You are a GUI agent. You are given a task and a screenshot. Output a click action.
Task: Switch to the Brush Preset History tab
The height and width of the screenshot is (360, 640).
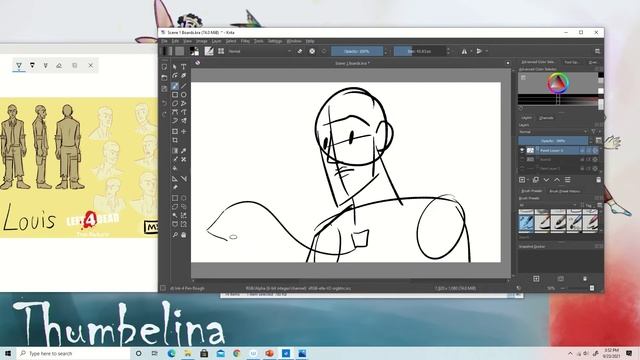[x=564, y=191]
